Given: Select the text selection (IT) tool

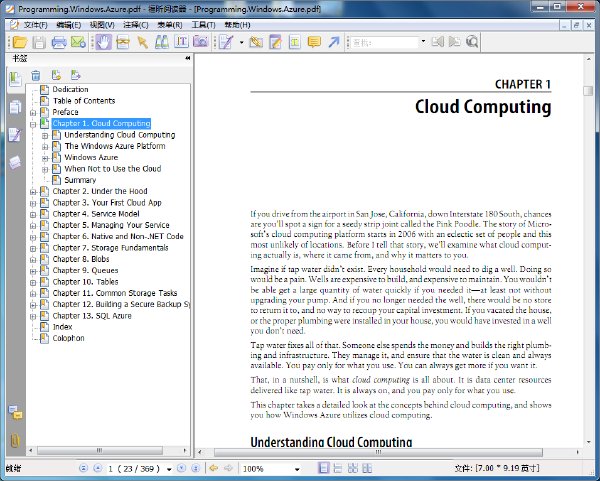Looking at the screenshot, I should (x=181, y=42).
